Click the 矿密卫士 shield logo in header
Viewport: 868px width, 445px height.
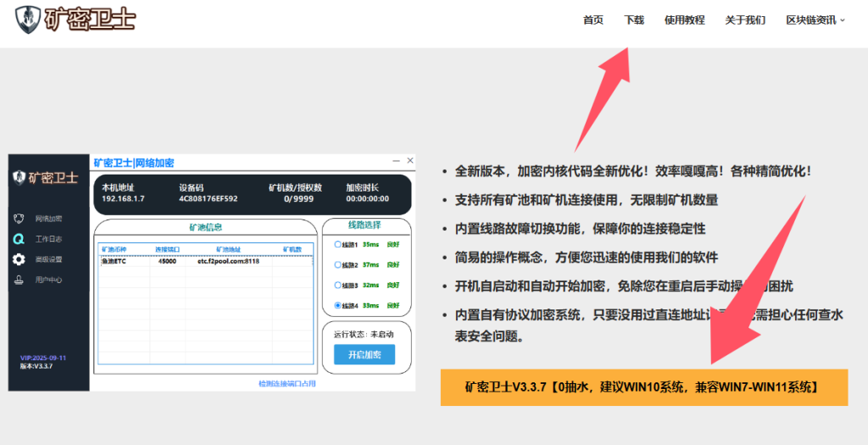pyautogui.click(x=28, y=19)
